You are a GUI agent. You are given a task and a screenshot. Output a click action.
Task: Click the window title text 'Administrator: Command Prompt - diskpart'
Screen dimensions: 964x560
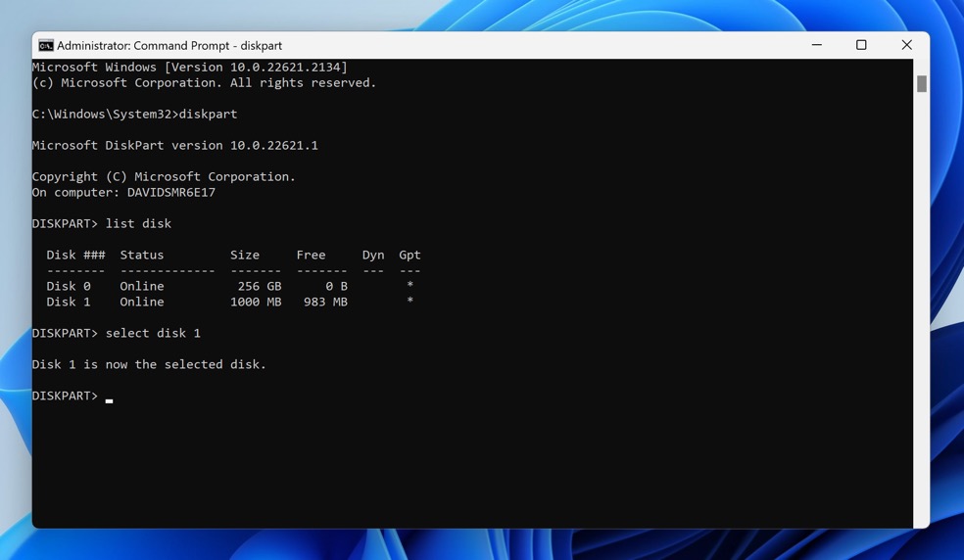tap(169, 45)
